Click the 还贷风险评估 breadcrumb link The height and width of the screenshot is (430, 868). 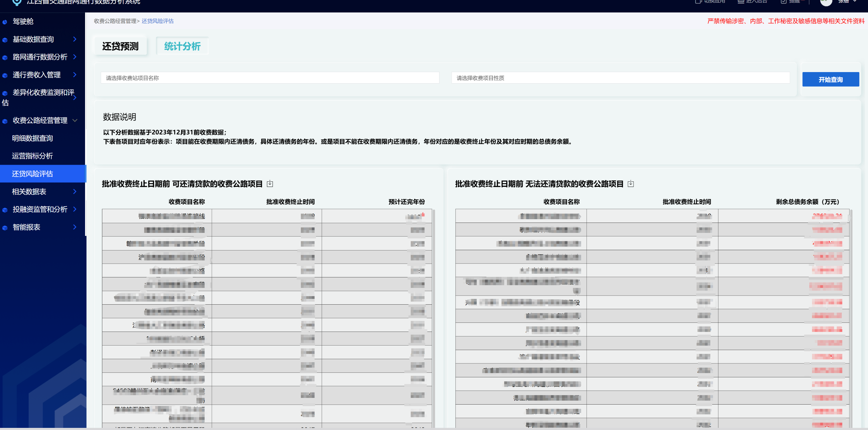click(x=157, y=21)
